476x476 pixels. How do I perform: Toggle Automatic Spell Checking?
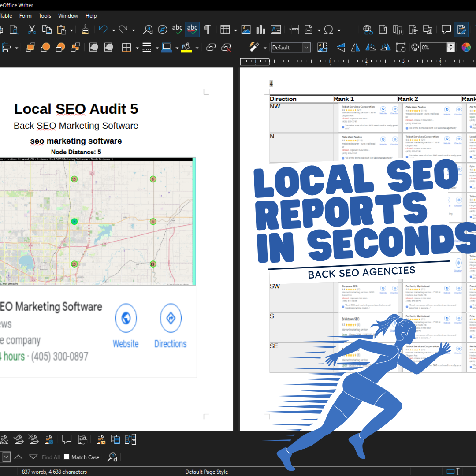coord(192,30)
